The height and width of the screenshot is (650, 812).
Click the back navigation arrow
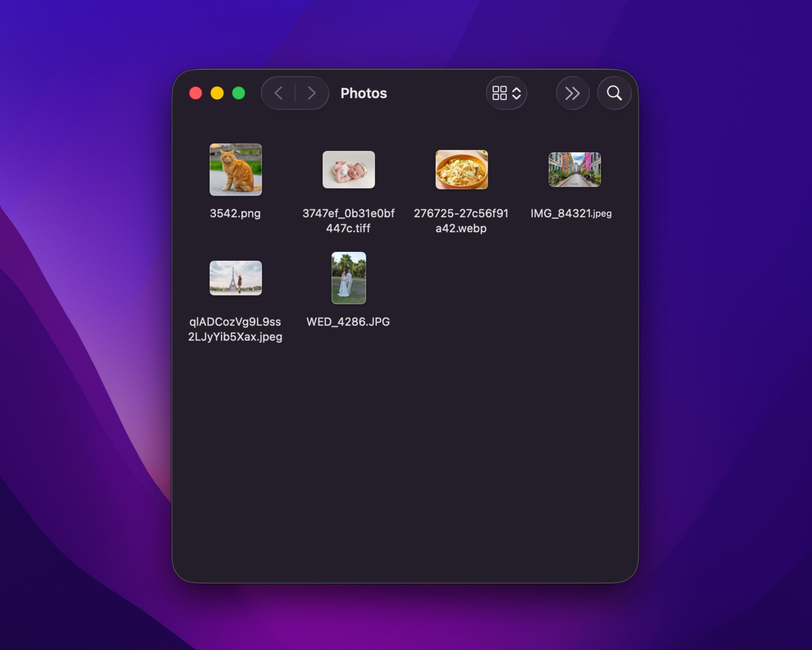click(x=279, y=93)
